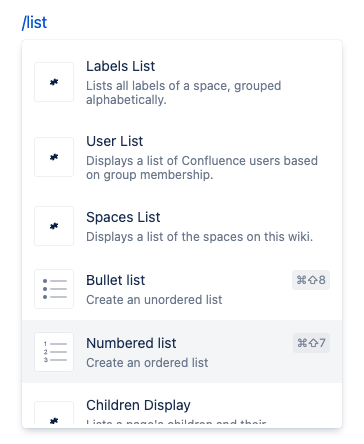Viewport: 364px width, 444px height.
Task: Insert the Spaces List macro
Action: (182, 226)
